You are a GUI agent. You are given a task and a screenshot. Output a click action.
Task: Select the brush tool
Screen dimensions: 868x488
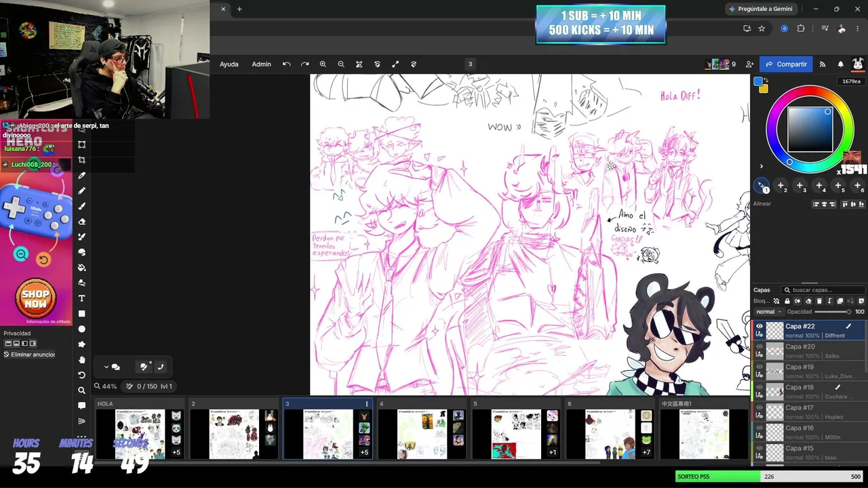[x=82, y=206]
